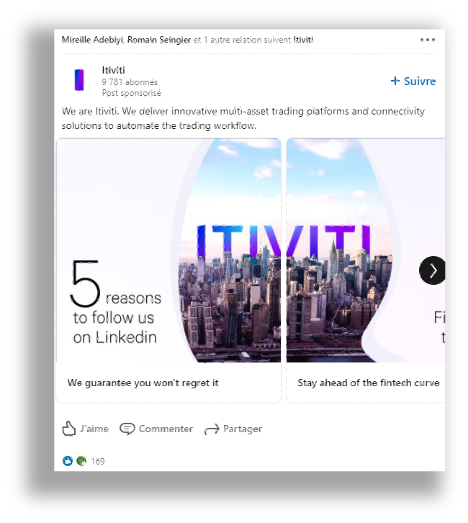The image size is (468, 523).
Task: Click the Commenter speech bubble icon
Action: pyautogui.click(x=127, y=429)
